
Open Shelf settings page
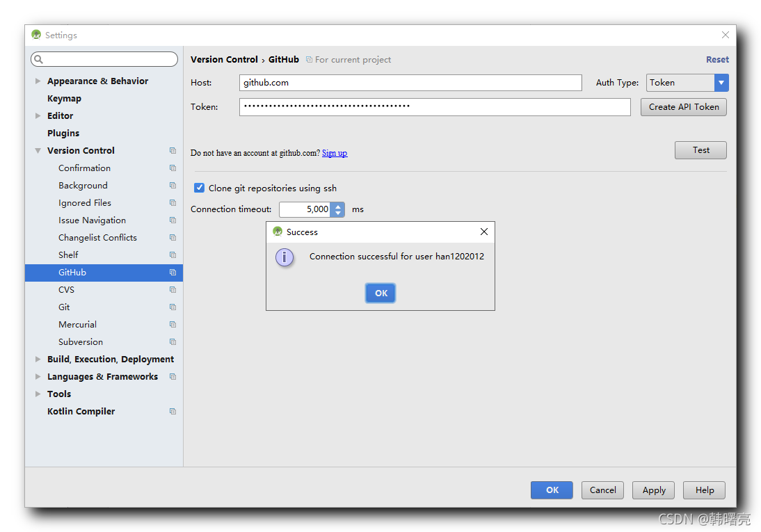point(68,255)
